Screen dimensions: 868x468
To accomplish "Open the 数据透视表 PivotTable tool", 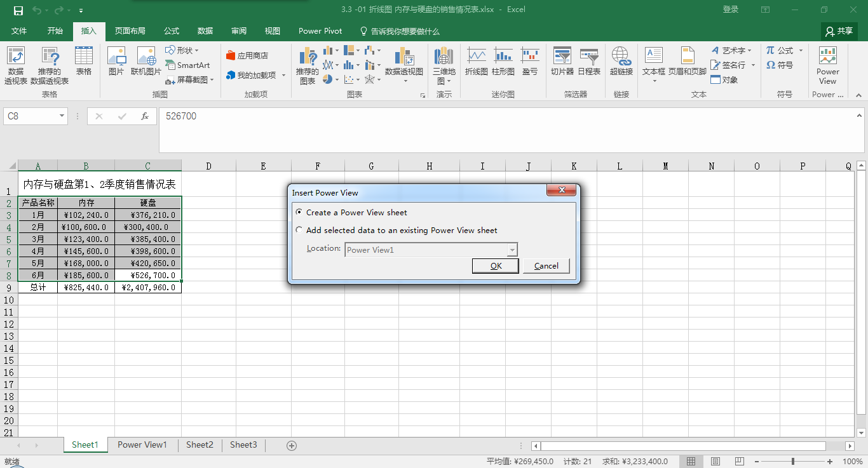I will point(15,65).
